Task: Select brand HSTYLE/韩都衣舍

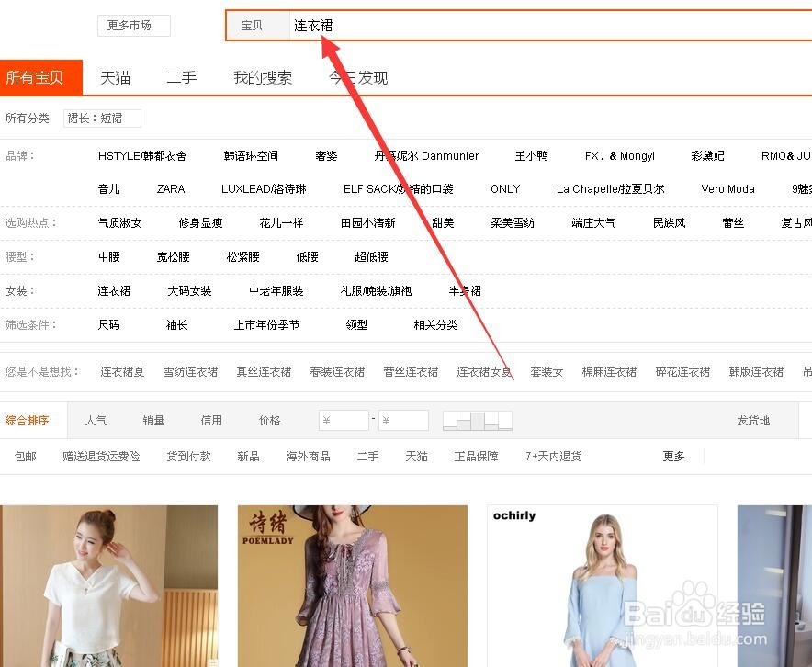Action: [x=142, y=156]
